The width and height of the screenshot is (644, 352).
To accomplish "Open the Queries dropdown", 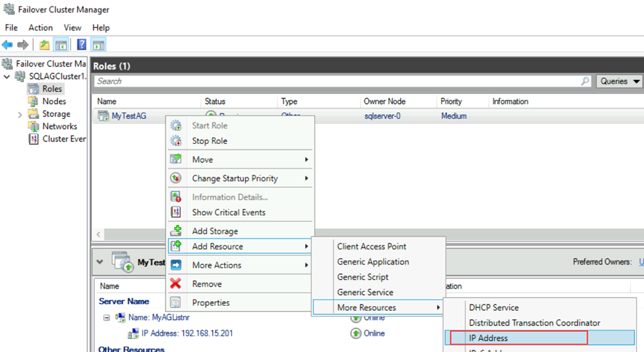I will pyautogui.click(x=619, y=81).
